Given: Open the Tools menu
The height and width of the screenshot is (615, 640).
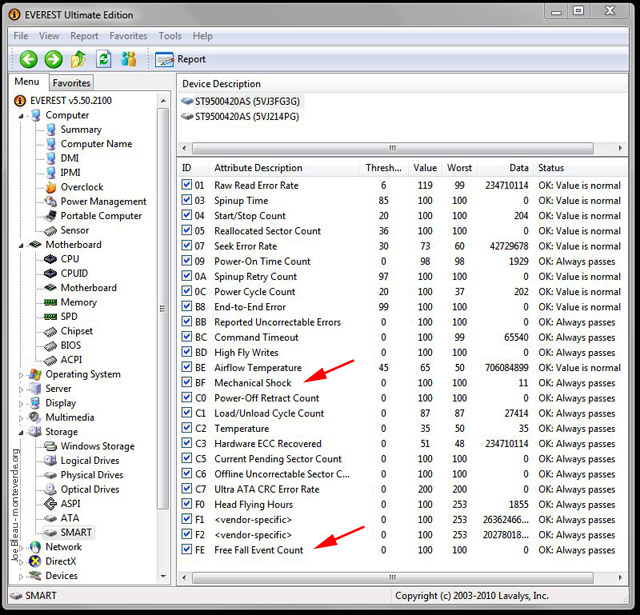Looking at the screenshot, I should [x=170, y=36].
